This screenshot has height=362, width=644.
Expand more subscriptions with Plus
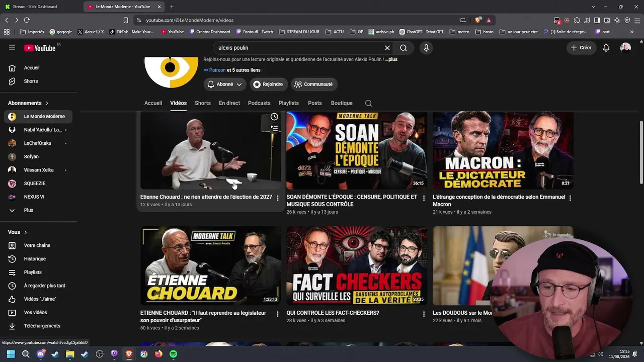(38, 210)
